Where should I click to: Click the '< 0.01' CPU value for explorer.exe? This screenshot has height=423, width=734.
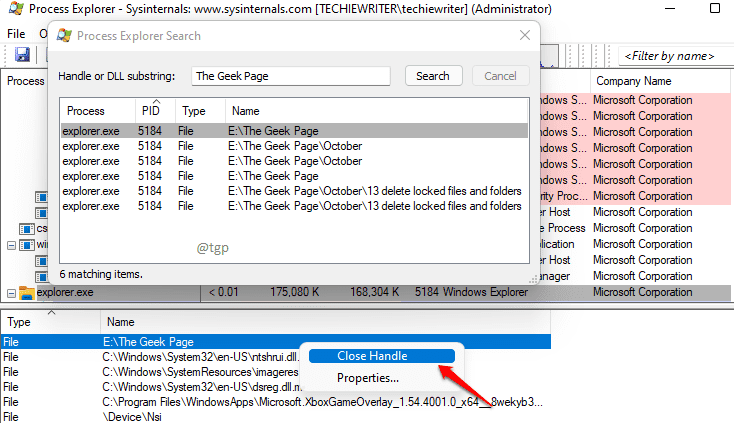(x=223, y=292)
